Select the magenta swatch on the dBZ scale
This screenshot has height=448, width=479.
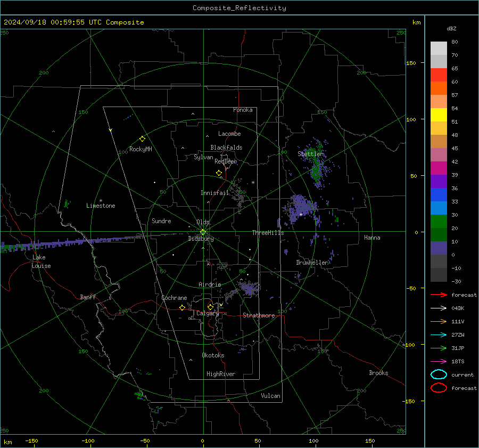(x=439, y=168)
